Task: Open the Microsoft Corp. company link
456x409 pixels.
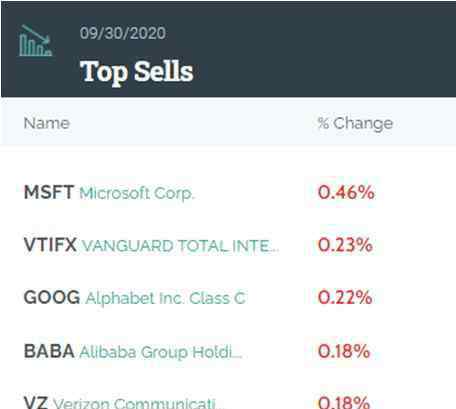Action: [x=137, y=193]
